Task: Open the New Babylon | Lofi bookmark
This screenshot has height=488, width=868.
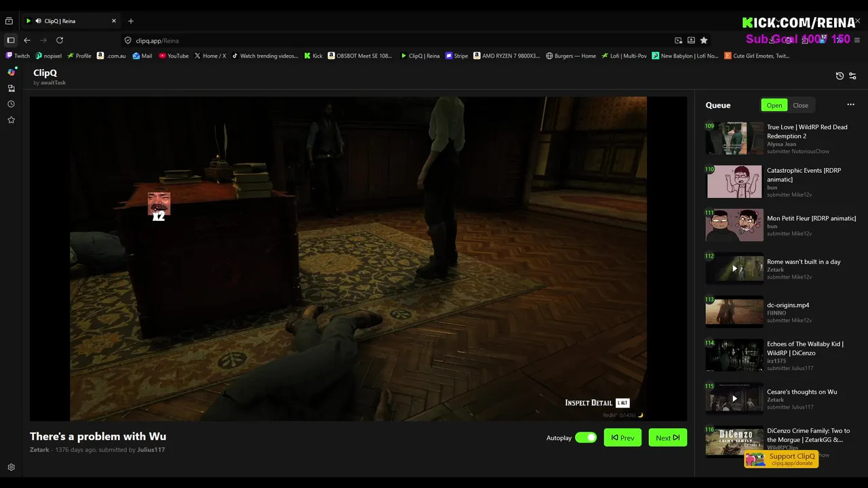Action: [x=686, y=56]
